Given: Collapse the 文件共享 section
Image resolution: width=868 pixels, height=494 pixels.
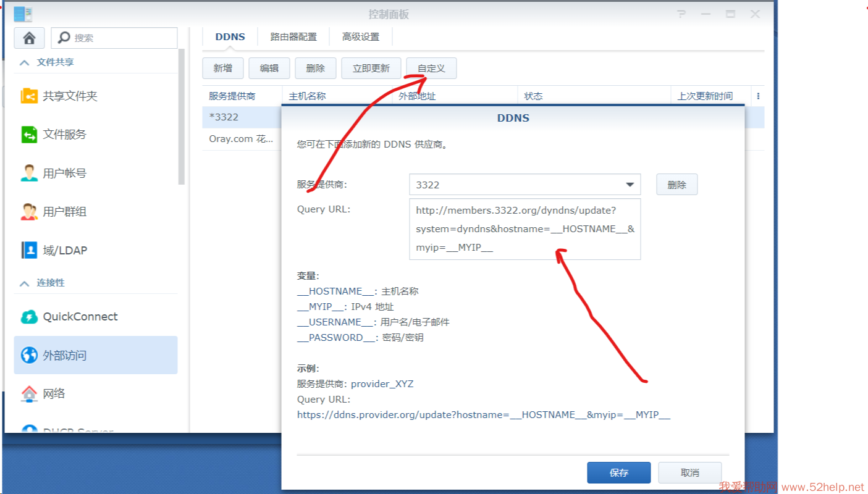Looking at the screenshot, I should click(25, 62).
